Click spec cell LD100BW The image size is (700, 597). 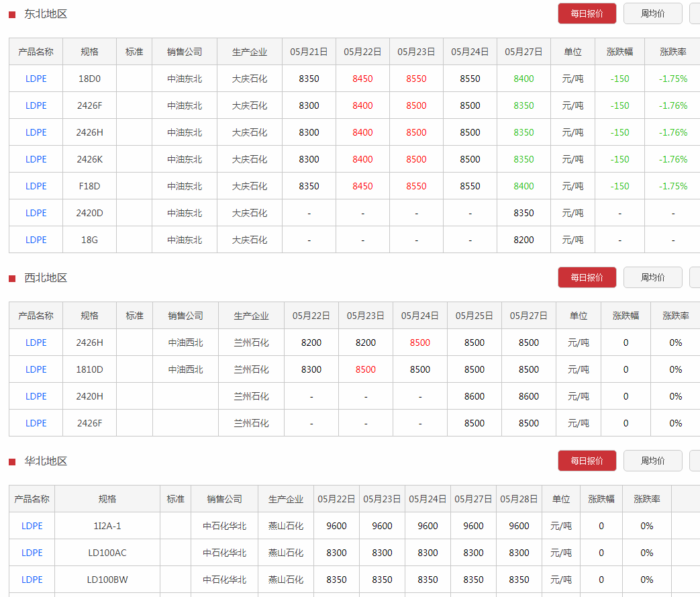[x=107, y=579]
